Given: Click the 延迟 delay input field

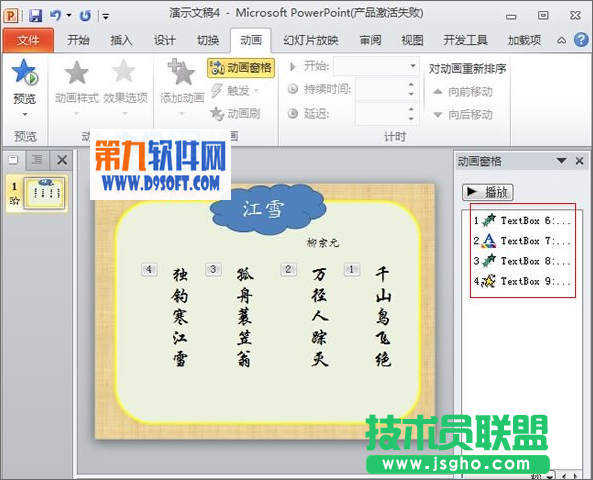Looking at the screenshot, I should click(x=381, y=113).
